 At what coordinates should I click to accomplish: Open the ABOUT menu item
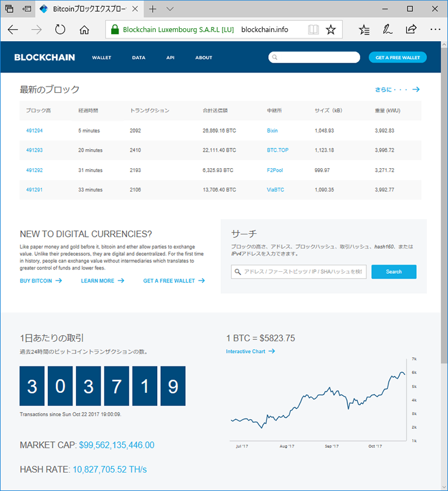click(204, 58)
